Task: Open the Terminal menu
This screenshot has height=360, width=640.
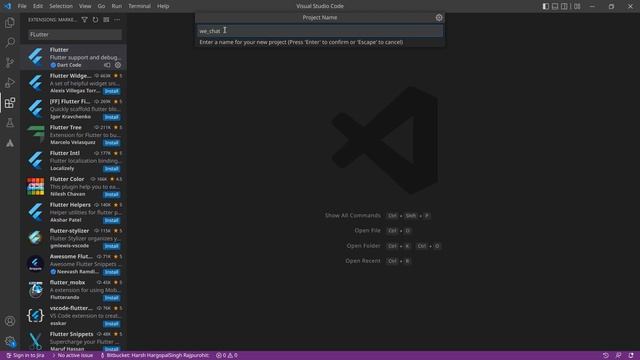Action: pos(139,6)
